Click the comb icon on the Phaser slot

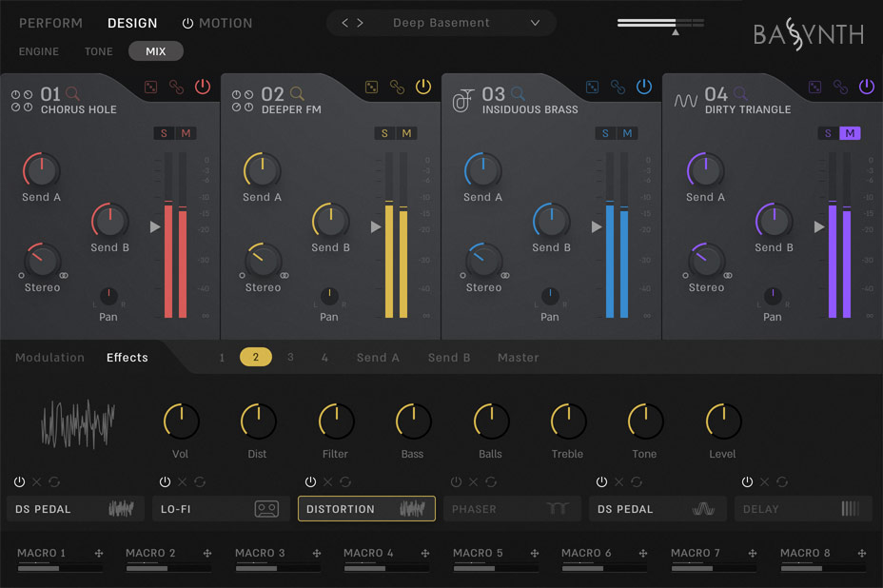pos(557,507)
